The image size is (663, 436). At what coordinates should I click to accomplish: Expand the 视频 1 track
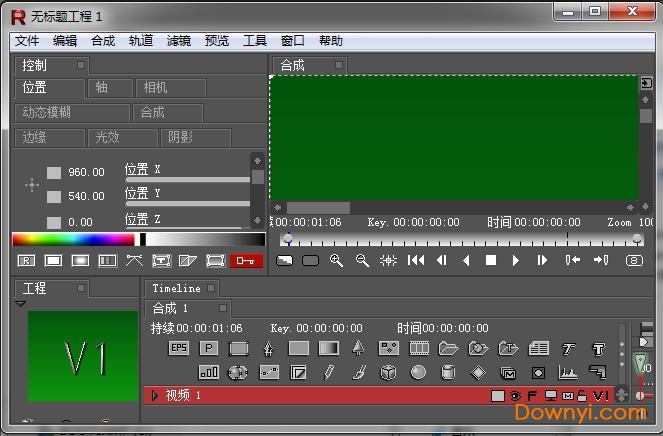[x=155, y=396]
